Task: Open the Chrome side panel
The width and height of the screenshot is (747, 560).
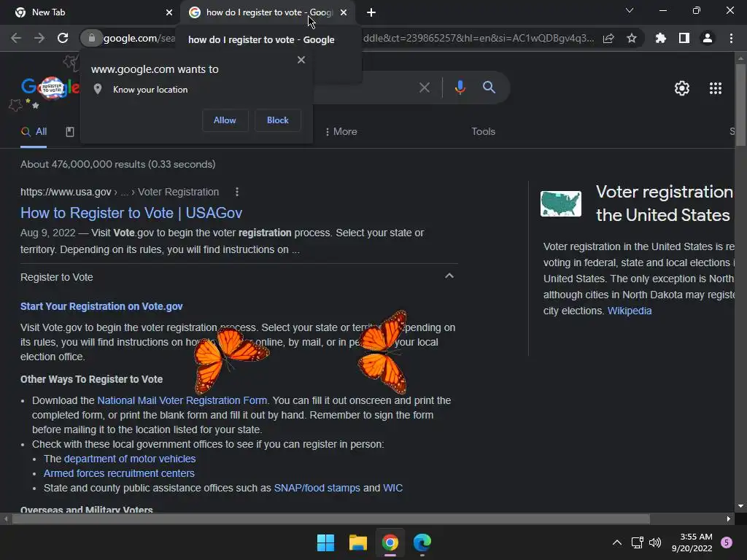Action: click(x=684, y=38)
